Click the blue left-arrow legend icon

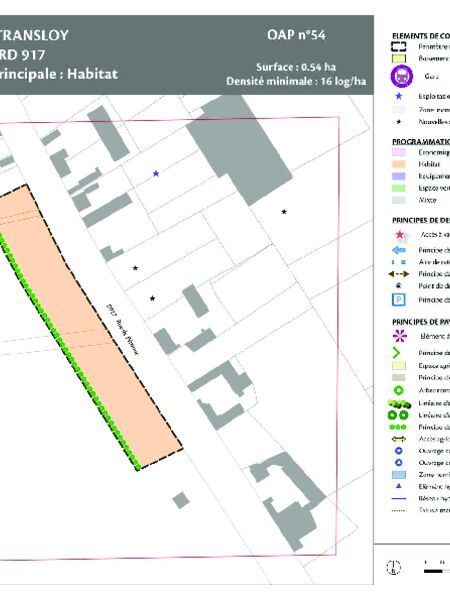coord(399,250)
